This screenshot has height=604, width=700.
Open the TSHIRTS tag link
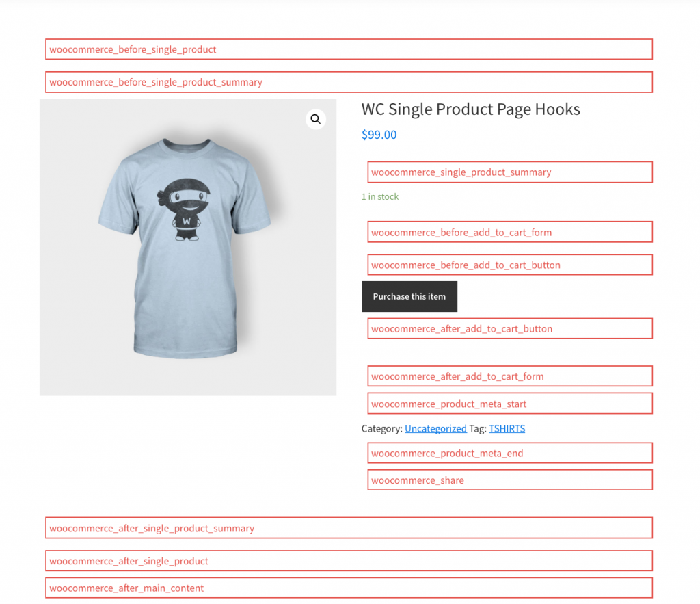click(x=507, y=428)
